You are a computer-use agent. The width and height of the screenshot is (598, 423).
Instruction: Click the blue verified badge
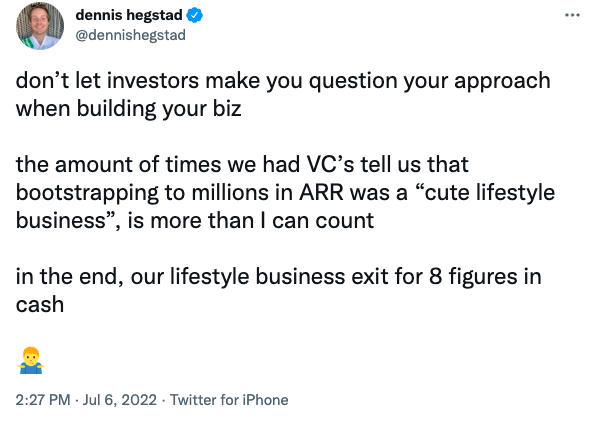(195, 15)
